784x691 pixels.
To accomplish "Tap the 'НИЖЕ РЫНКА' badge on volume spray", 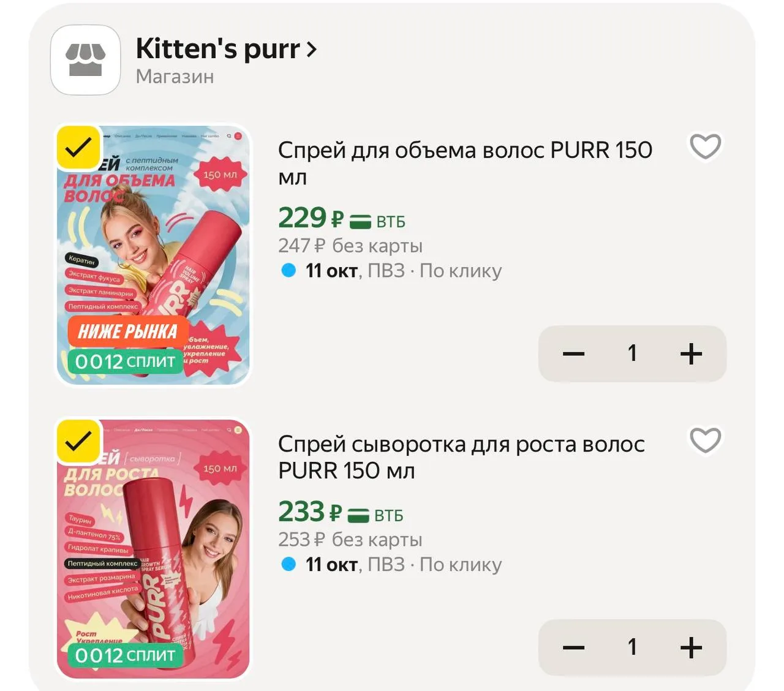I will tap(127, 331).
